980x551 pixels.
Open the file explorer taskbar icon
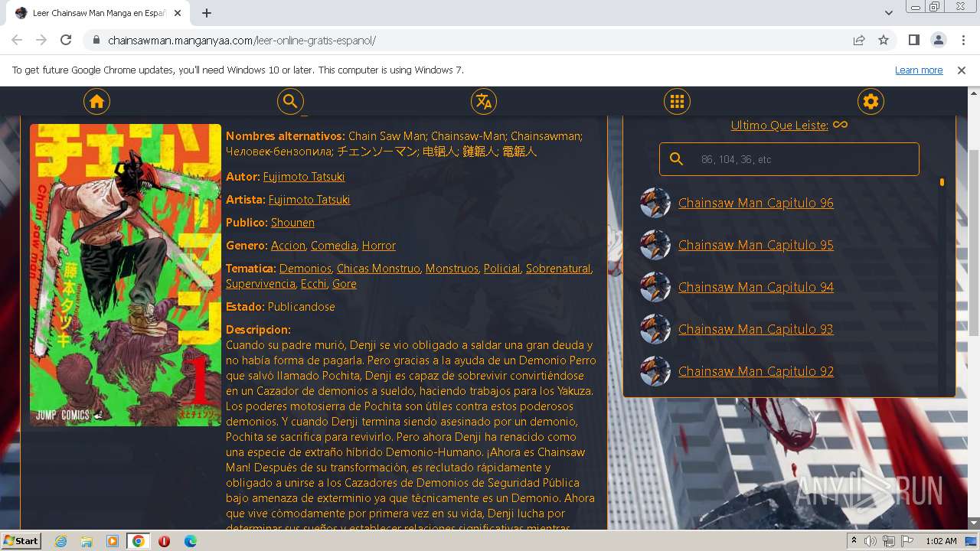point(87,541)
